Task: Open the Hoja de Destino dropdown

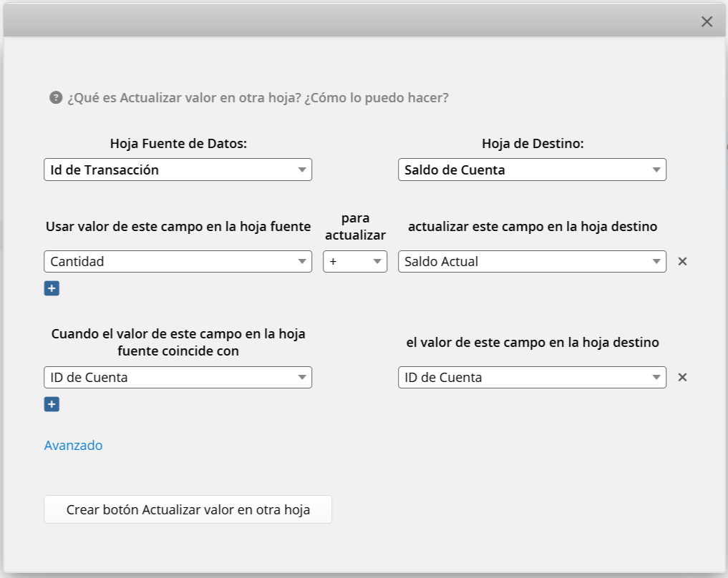Action: 532,170
